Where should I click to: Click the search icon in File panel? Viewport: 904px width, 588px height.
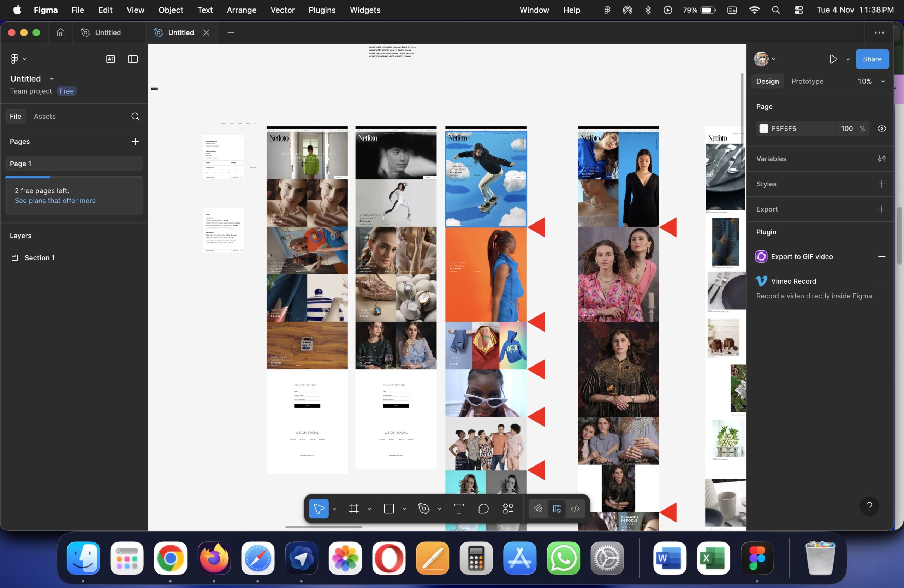coord(135,116)
